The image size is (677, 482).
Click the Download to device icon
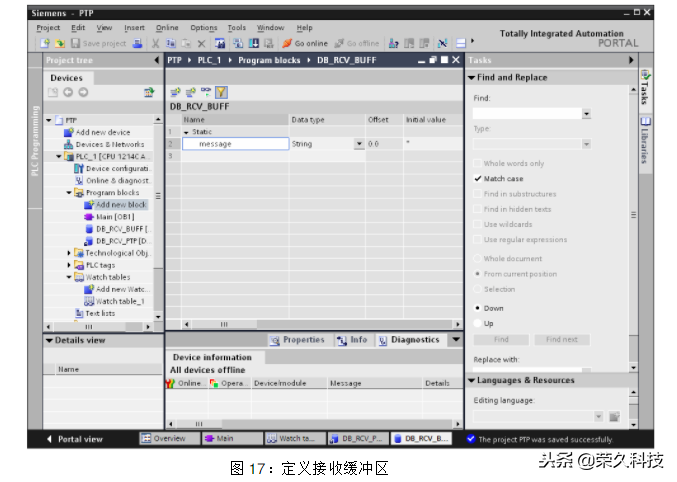[254, 43]
